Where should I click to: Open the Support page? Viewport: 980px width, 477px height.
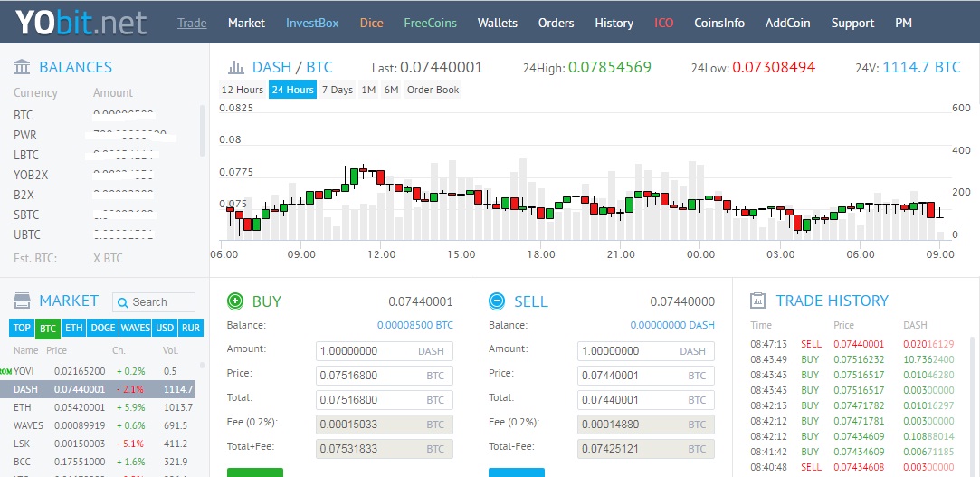pos(852,24)
